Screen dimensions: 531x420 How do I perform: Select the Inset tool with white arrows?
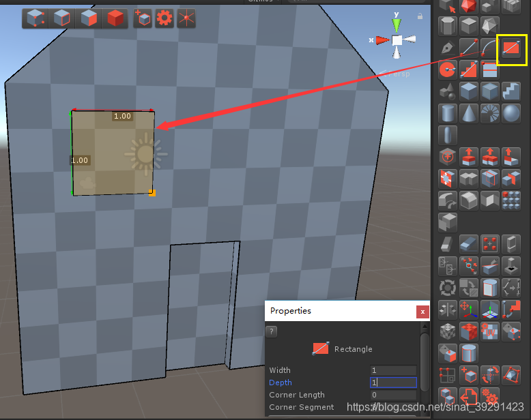[448, 179]
